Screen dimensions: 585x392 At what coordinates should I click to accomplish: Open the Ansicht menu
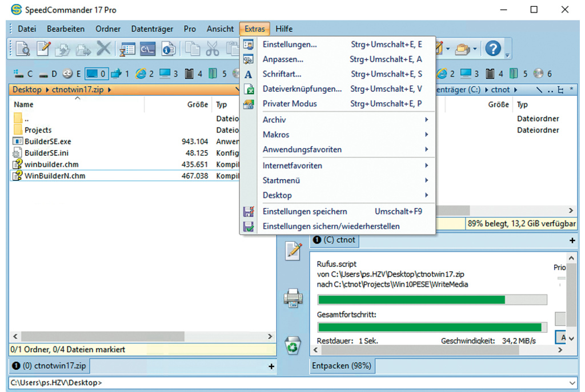pyautogui.click(x=220, y=29)
